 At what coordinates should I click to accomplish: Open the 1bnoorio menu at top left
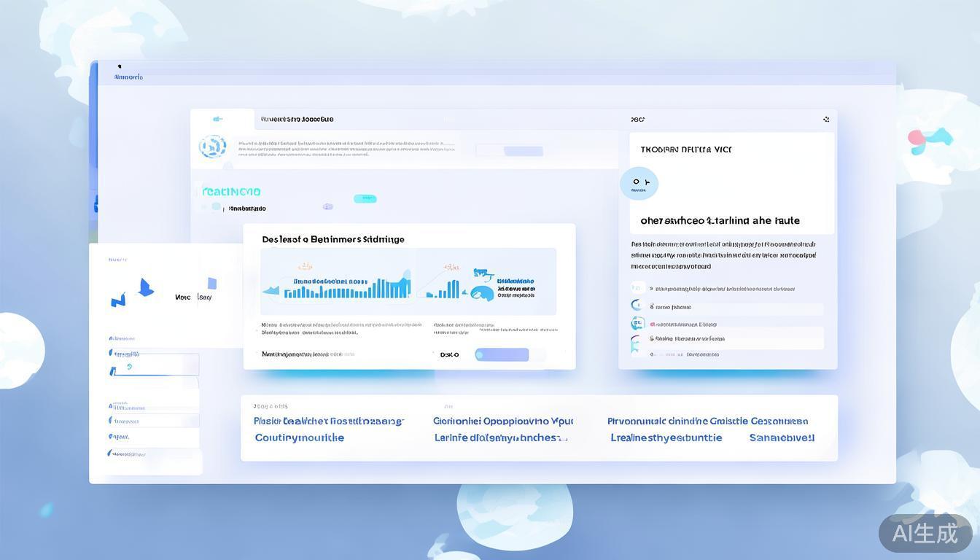pos(127,76)
